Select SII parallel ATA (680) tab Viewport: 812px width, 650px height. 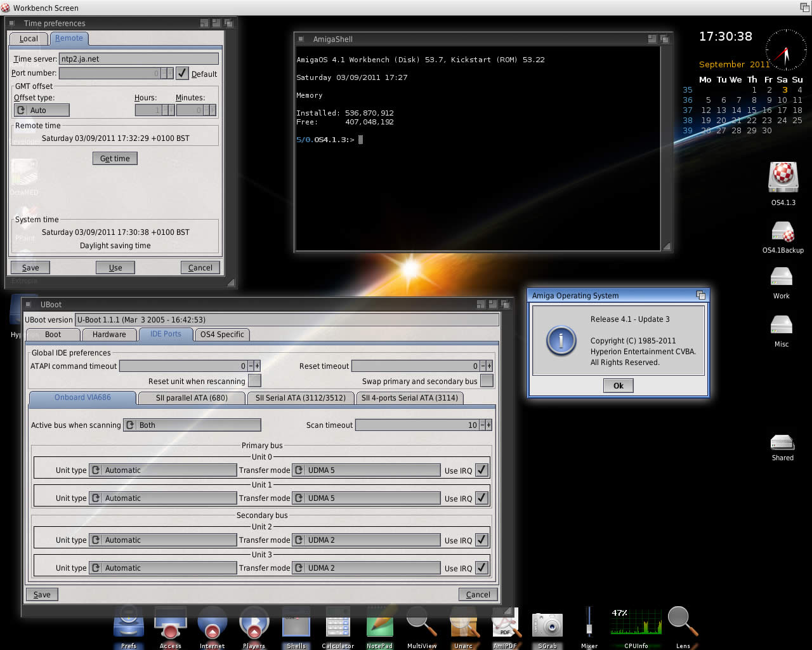pyautogui.click(x=192, y=398)
